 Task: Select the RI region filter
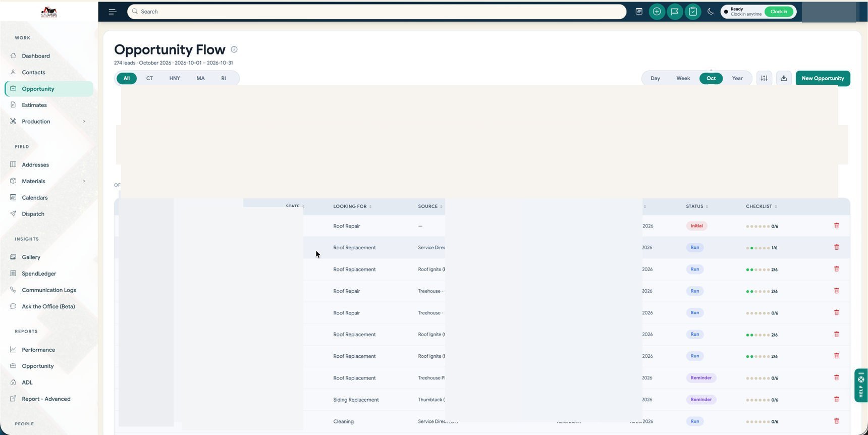click(x=224, y=78)
